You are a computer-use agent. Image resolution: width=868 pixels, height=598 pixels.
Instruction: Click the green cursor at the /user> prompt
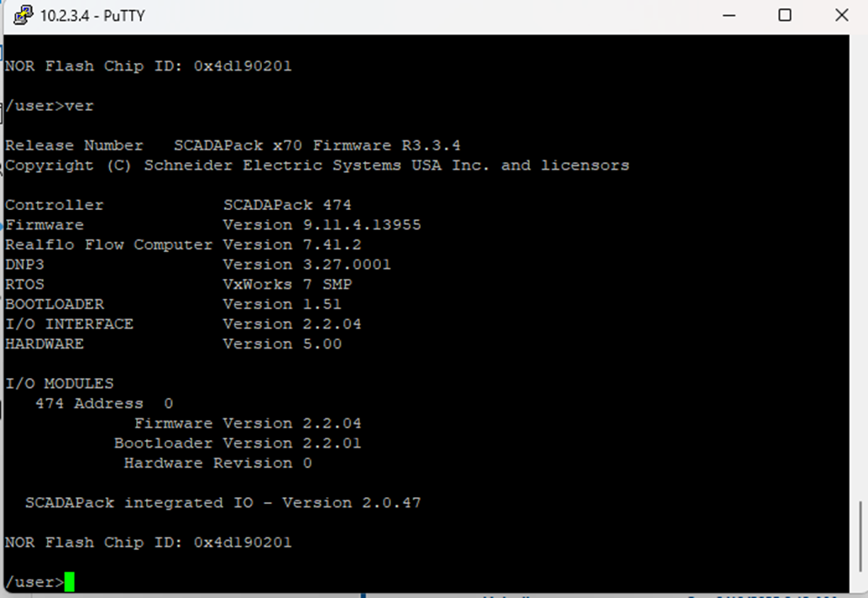click(69, 582)
